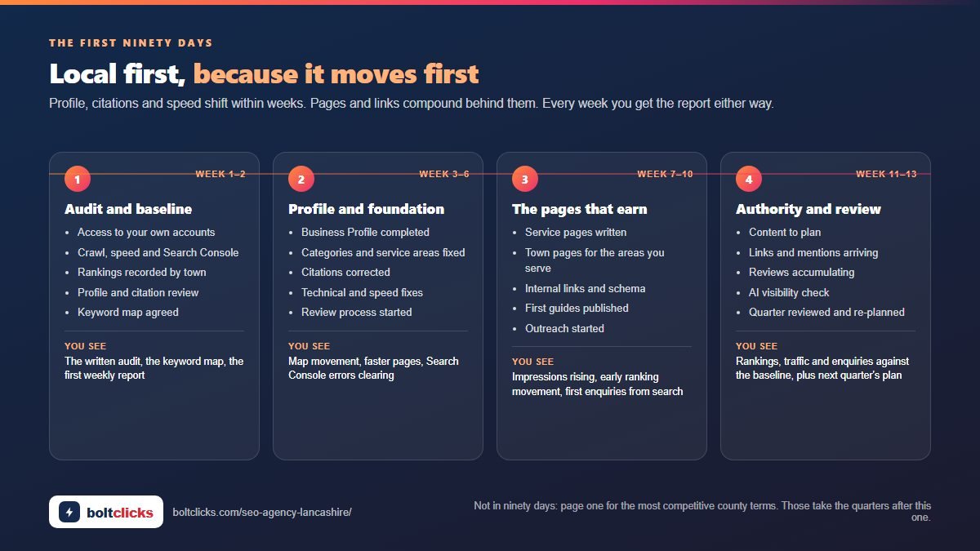This screenshot has width=980, height=551.
Task: Click the WEEK 1–2 label
Action: tap(220, 174)
